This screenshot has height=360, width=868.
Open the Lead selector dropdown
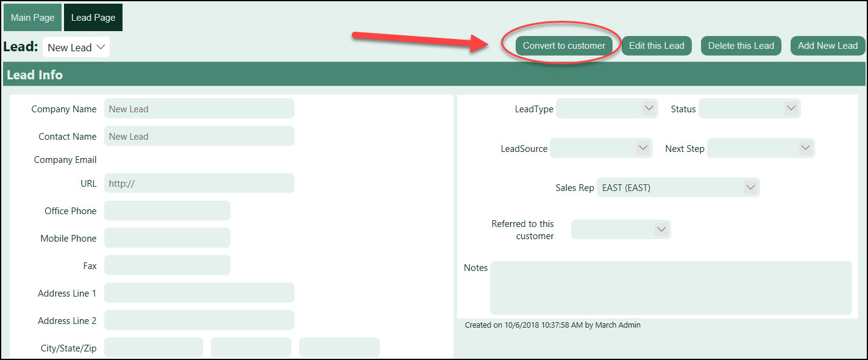click(x=76, y=48)
